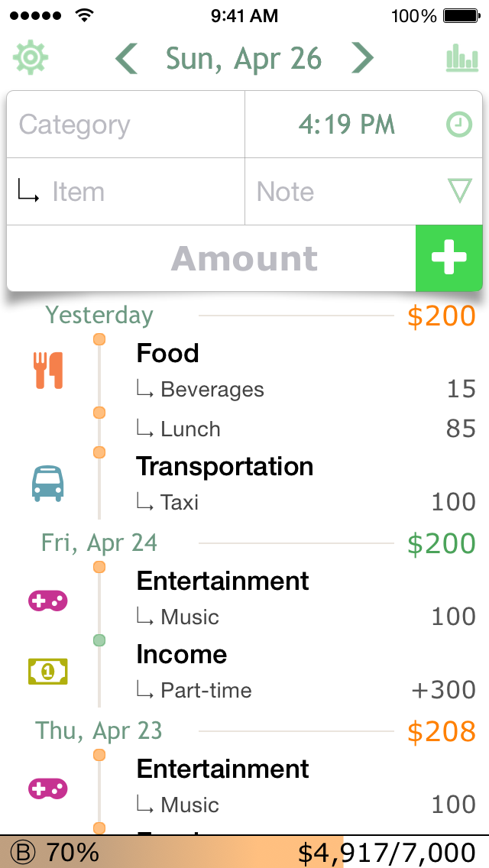
Task: Open the Taxi expense entry
Action: point(306,502)
